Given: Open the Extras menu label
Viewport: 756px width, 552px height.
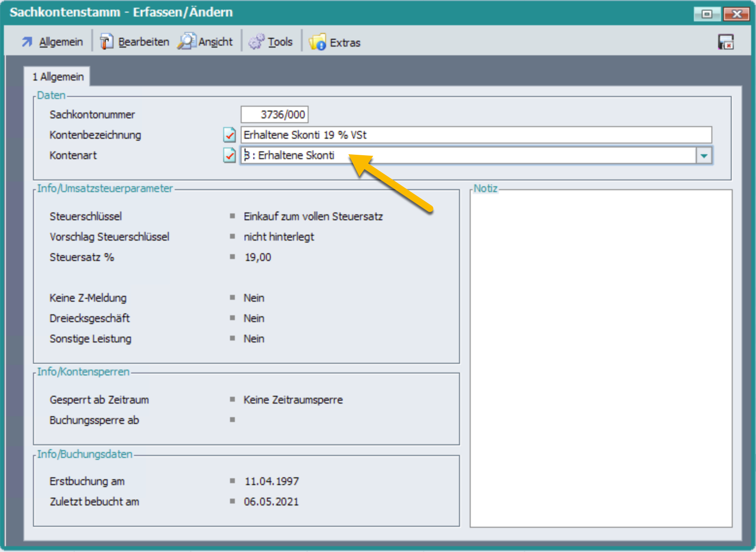Looking at the screenshot, I should pyautogui.click(x=345, y=43).
